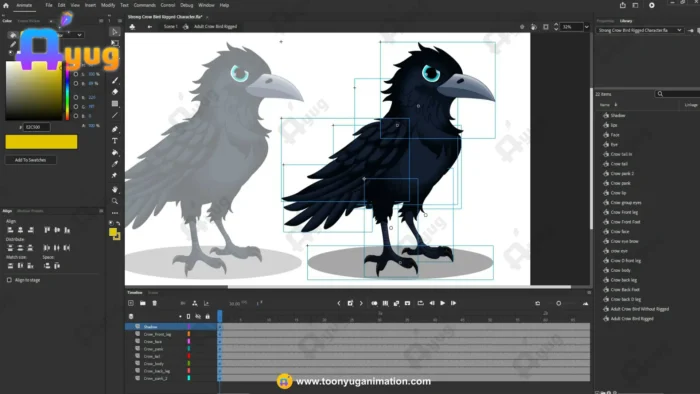This screenshot has height=394, width=700.
Task: Toggle show all layers as outlines header
Action: click(x=188, y=316)
